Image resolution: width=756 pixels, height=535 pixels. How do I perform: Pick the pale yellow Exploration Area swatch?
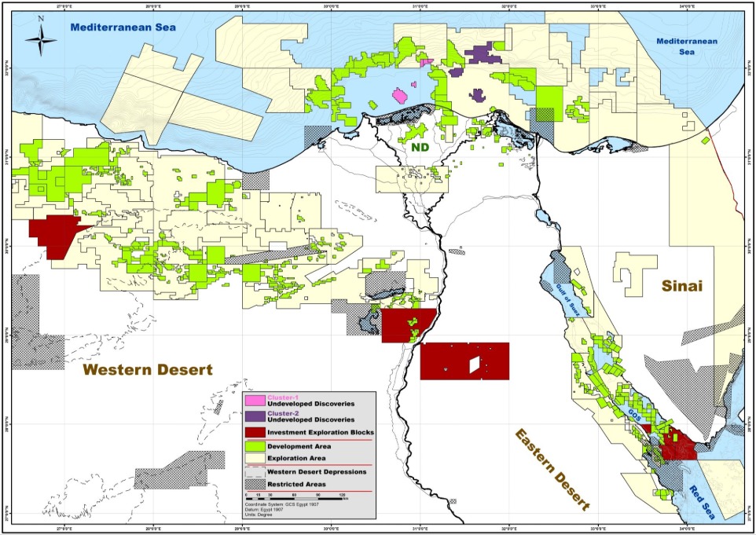click(x=254, y=458)
